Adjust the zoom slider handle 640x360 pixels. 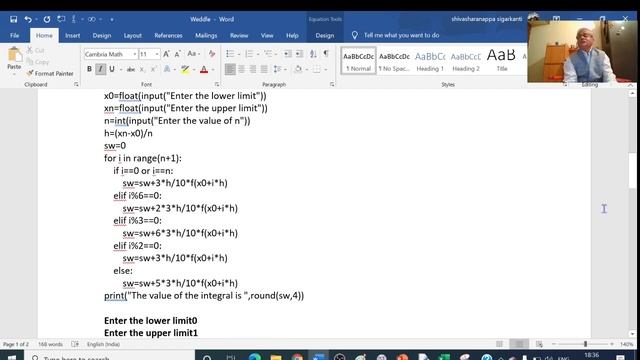tap(585, 344)
